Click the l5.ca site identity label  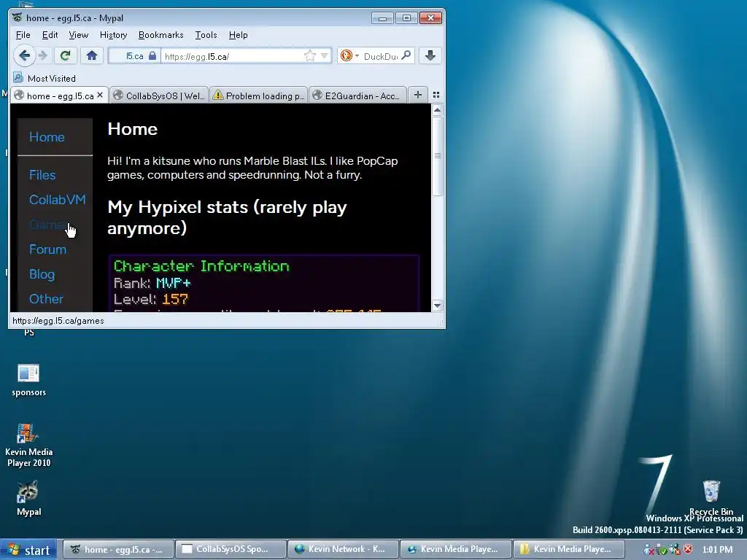coord(135,56)
